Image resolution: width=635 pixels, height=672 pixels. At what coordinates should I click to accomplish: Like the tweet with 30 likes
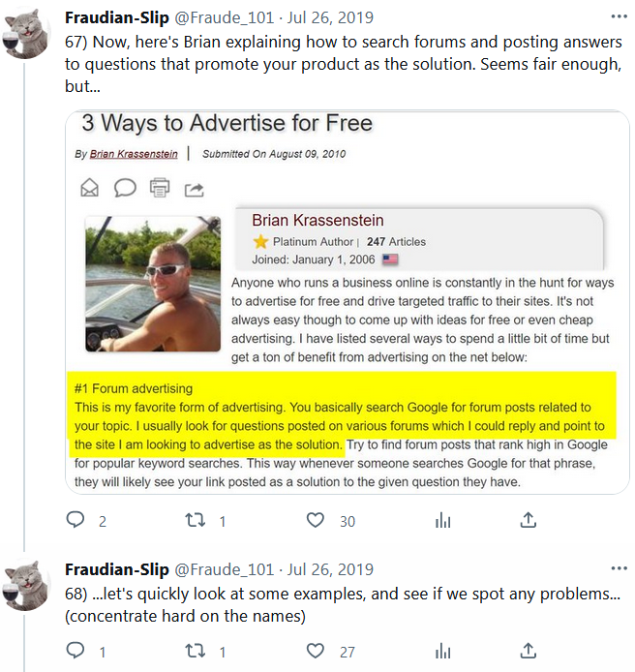316,520
